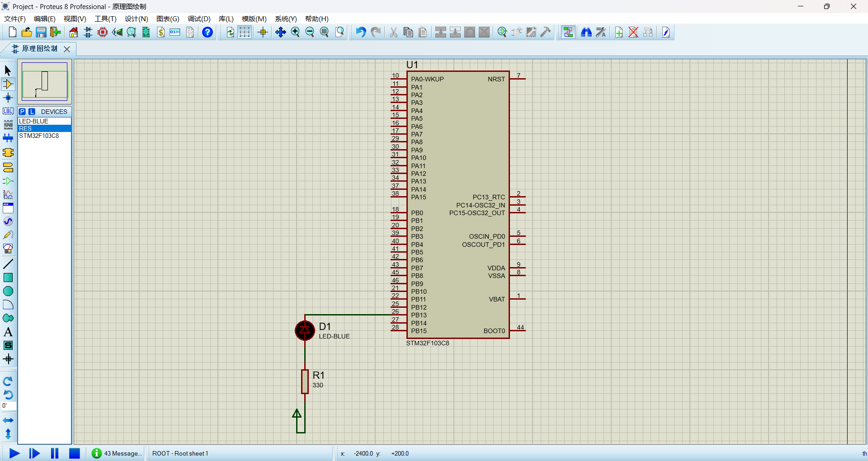Image resolution: width=868 pixels, height=461 pixels.
Task: Start the simulation with Play
Action: click(14, 453)
